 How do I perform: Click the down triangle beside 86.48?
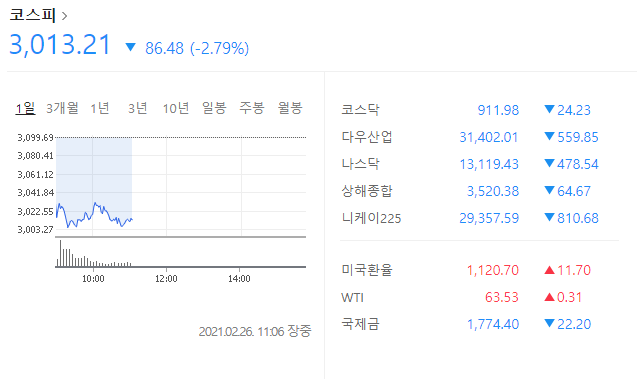tap(131, 47)
